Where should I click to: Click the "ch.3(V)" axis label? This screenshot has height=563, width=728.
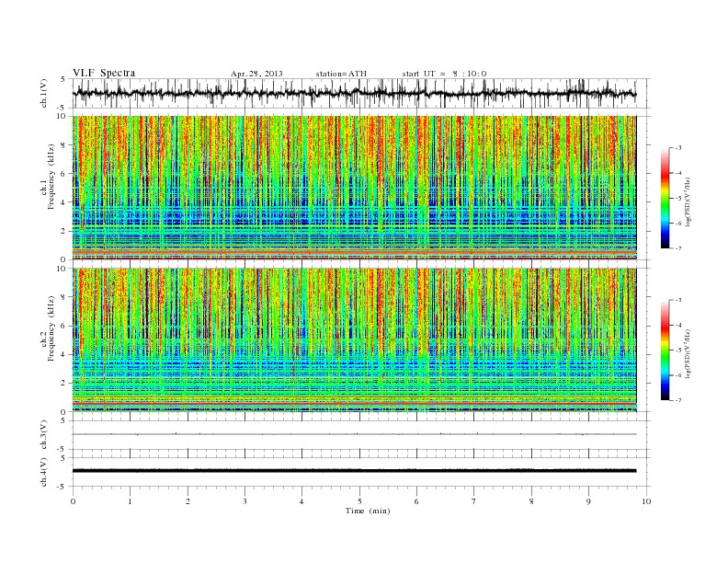tap(44, 435)
